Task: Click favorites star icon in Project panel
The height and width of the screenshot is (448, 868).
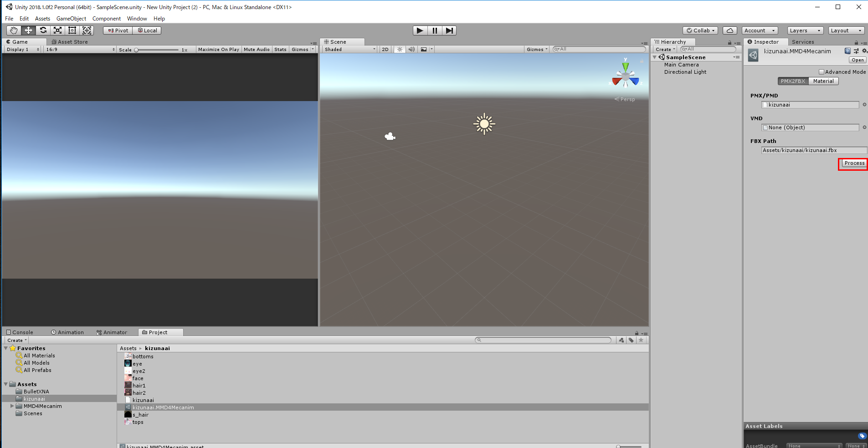Action: click(x=641, y=340)
